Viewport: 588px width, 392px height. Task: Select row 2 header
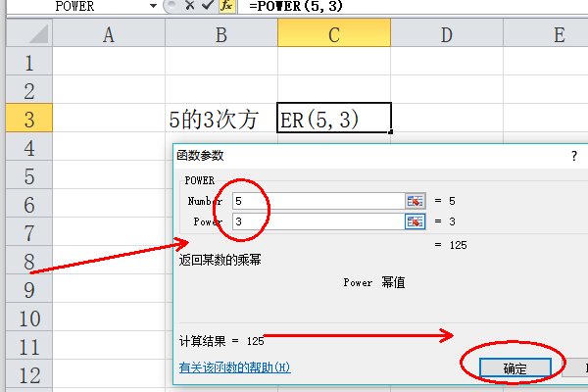pos(29,89)
